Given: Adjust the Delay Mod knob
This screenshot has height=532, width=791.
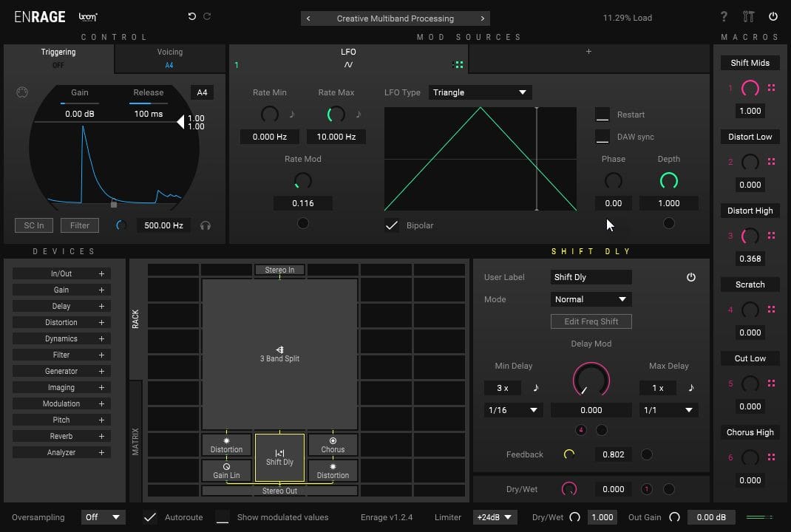Looking at the screenshot, I should 591,381.
